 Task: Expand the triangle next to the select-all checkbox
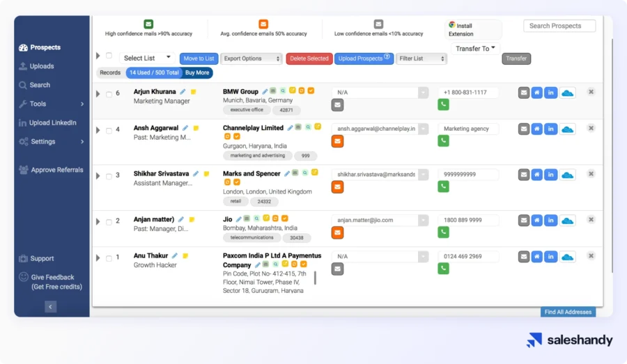click(98, 56)
